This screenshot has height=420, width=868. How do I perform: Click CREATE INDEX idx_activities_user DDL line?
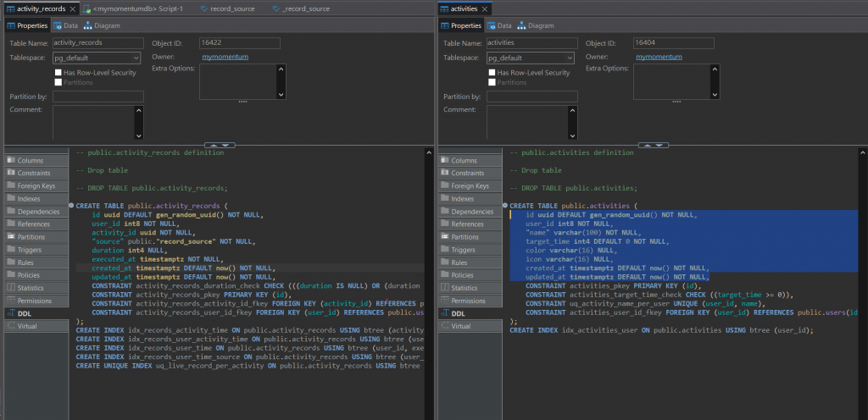(661, 330)
